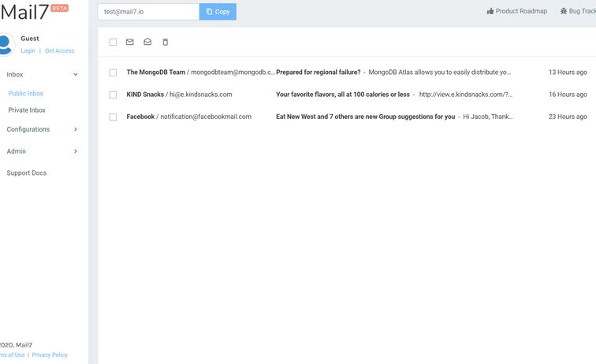Image resolution: width=596 pixels, height=364 pixels.
Task: Click the '23 Hours ago' timestamp
Action: 568,117
